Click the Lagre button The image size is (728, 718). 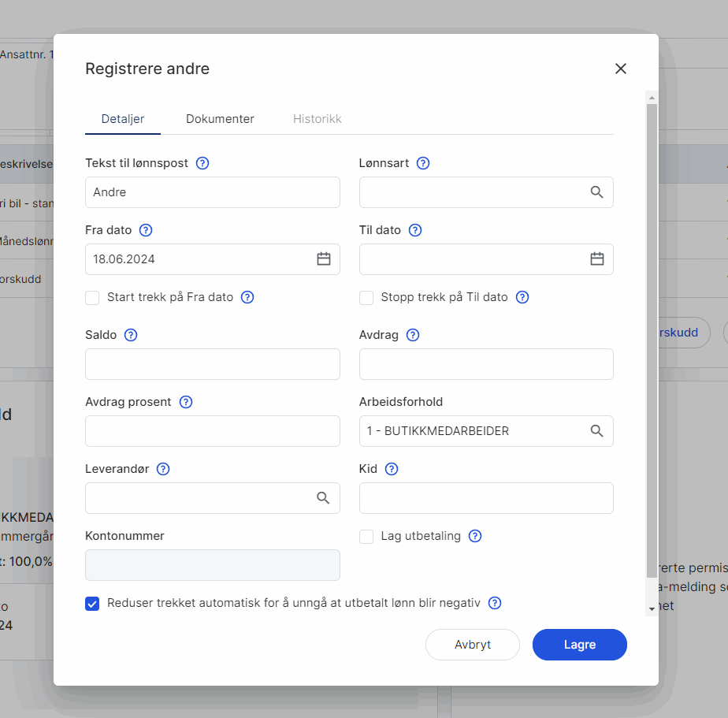click(x=579, y=644)
